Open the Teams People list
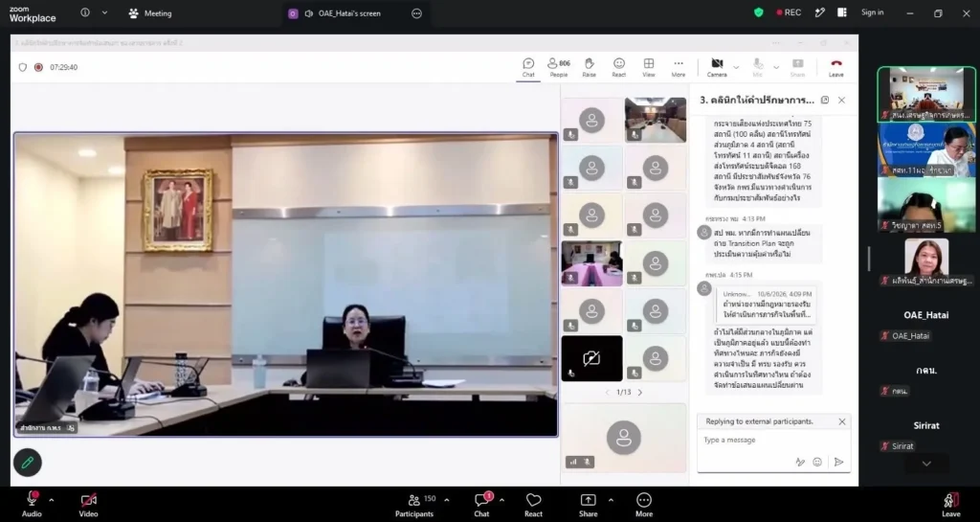 (559, 67)
